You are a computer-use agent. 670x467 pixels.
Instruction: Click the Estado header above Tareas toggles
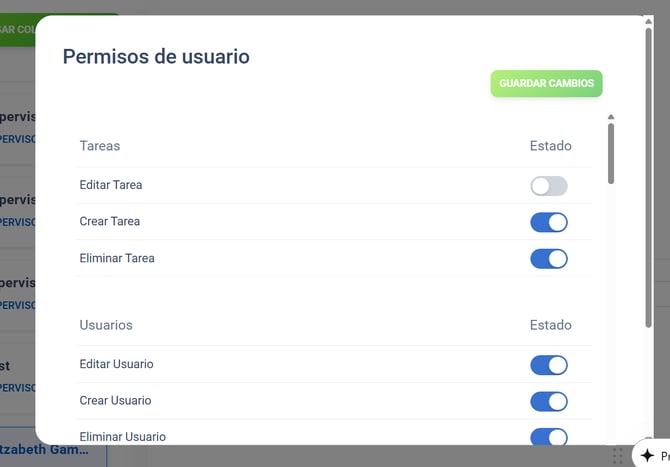pos(550,146)
